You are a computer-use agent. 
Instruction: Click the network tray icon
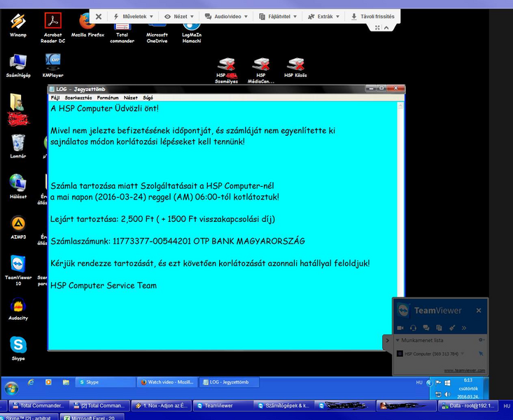438,394
